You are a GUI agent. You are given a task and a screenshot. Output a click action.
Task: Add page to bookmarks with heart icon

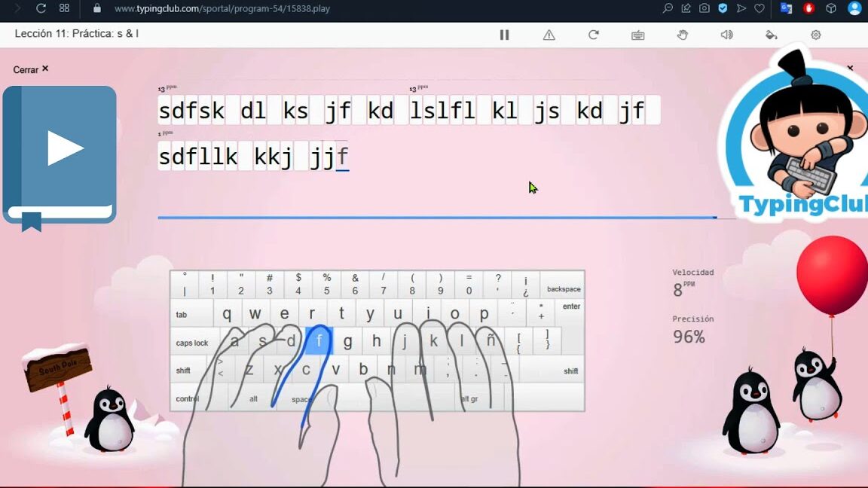tap(759, 8)
